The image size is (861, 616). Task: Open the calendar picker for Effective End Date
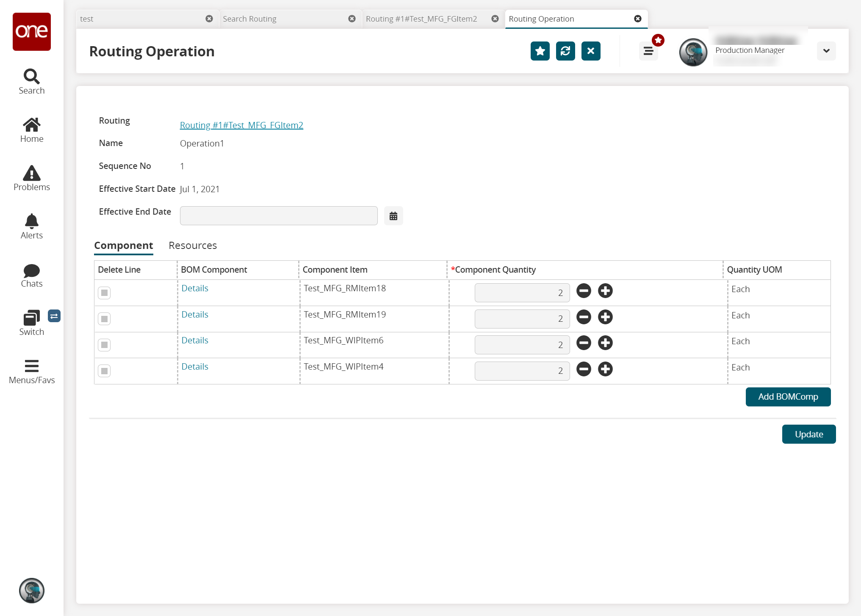click(x=393, y=216)
